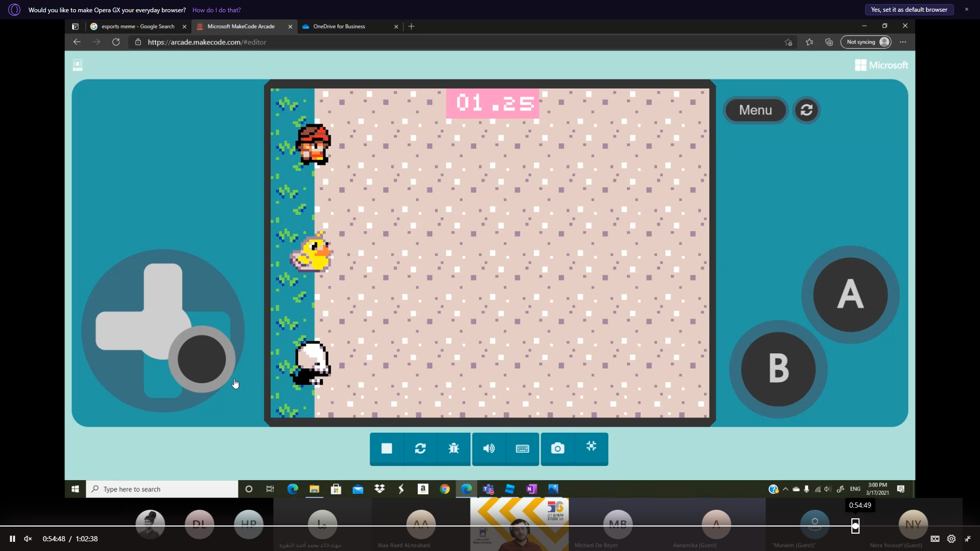This screenshot has width=980, height=551.
Task: Exit video fullscreen mode icon
Action: [968, 539]
